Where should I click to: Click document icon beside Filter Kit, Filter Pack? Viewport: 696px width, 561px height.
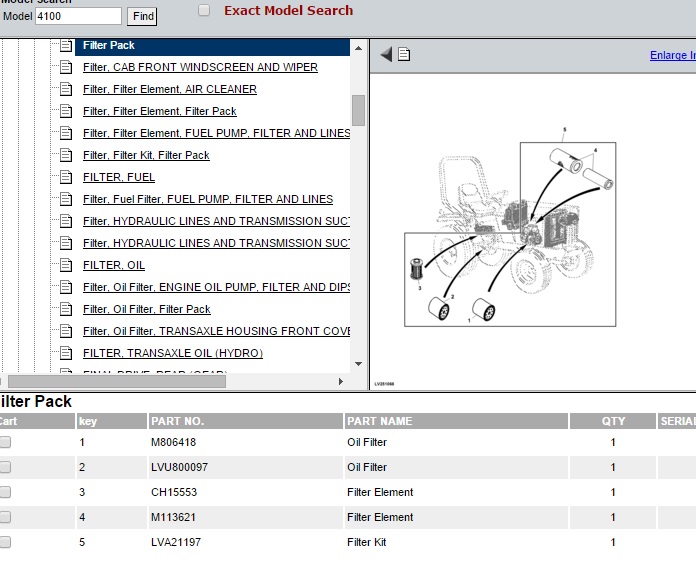coord(66,155)
